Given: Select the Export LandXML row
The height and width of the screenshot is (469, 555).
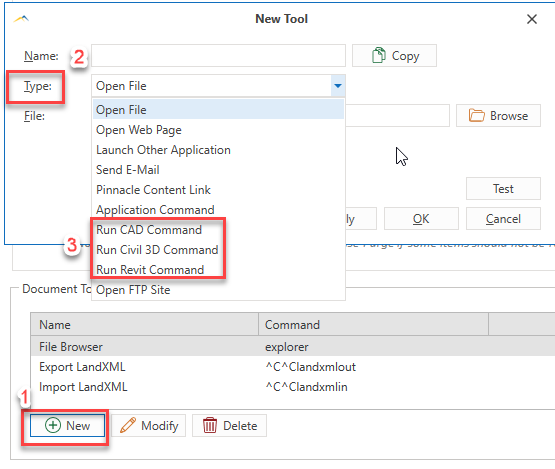Looking at the screenshot, I should coord(293,367).
